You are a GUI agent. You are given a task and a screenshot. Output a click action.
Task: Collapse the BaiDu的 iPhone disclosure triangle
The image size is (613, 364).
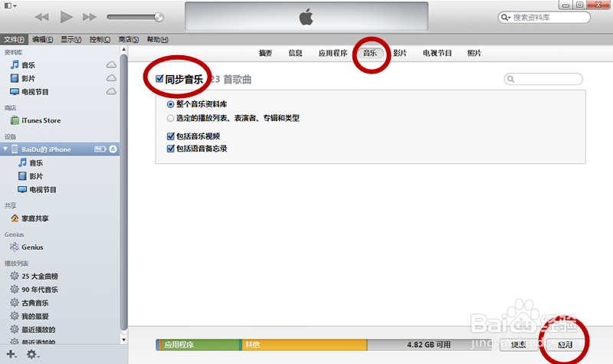[5, 149]
